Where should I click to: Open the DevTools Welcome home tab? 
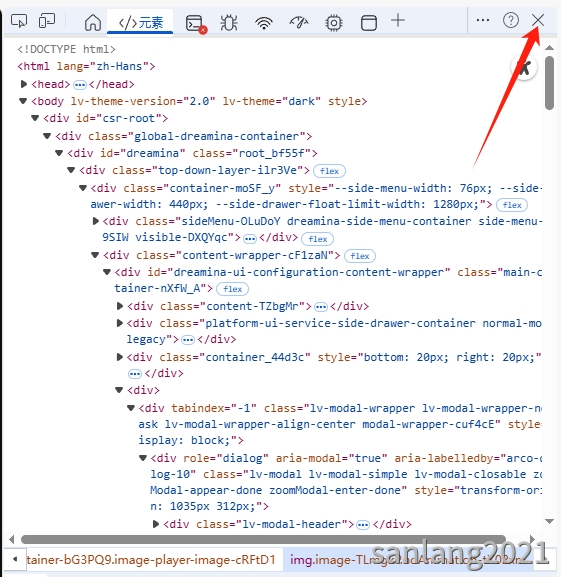(93, 22)
